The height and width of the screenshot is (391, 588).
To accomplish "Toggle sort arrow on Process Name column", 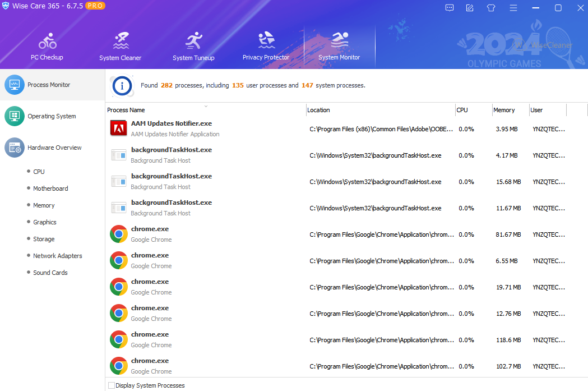I will coord(206,107).
